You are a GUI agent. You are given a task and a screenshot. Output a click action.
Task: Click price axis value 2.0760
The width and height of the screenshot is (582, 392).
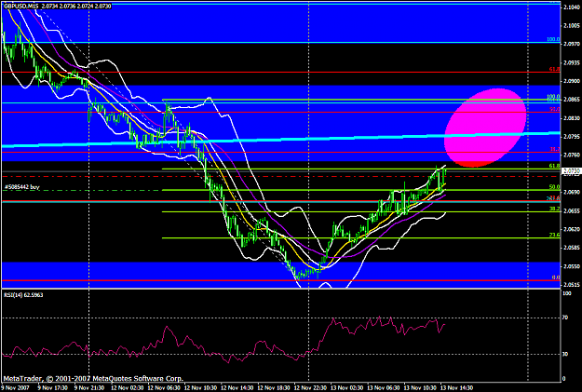[570, 155]
